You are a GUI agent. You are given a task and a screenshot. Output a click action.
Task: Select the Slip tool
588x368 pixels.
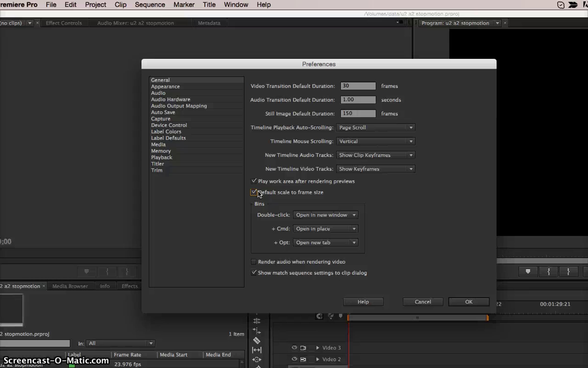[x=257, y=350]
